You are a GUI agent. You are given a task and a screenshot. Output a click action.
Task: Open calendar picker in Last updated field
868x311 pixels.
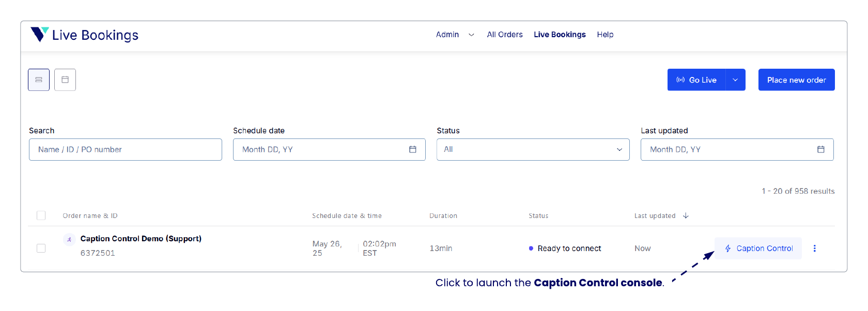coord(820,149)
